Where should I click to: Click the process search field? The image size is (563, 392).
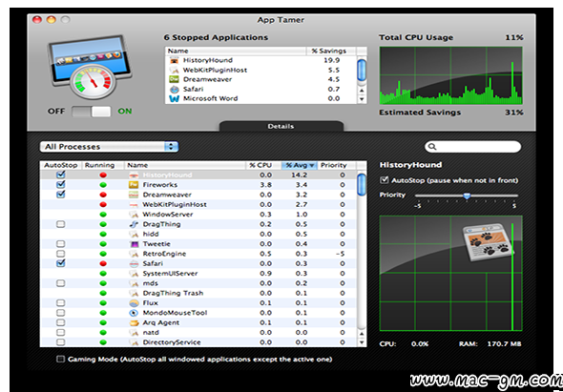[x=472, y=147]
